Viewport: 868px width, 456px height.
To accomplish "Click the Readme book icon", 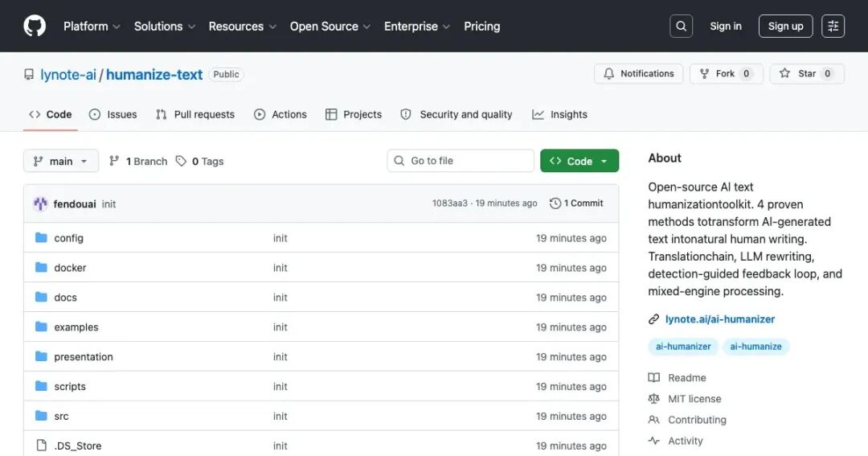I will (x=653, y=378).
